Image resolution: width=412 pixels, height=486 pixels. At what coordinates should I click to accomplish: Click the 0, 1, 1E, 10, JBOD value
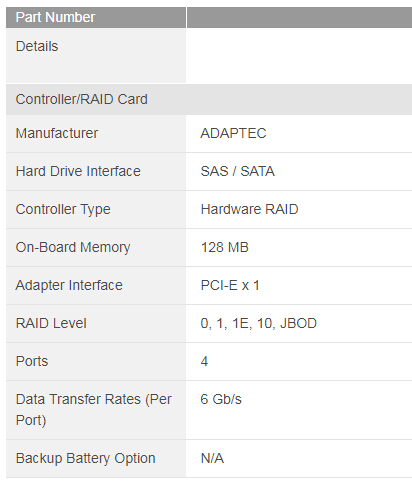click(259, 323)
